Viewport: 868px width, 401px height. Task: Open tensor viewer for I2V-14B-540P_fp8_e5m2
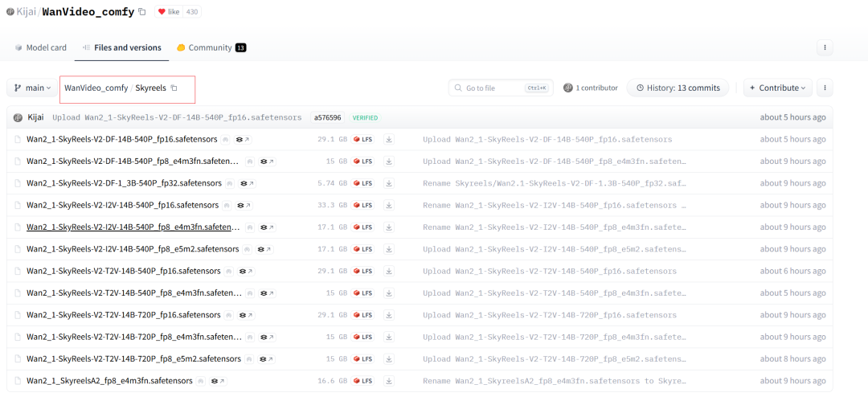(264, 249)
